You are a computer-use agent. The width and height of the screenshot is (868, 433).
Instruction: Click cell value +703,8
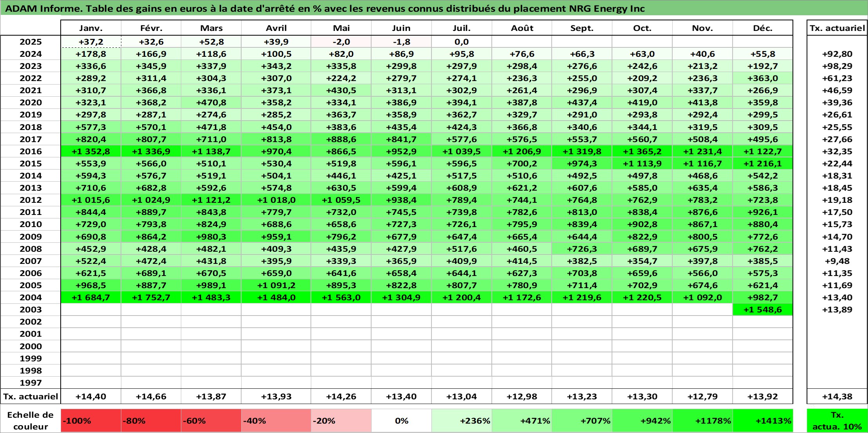click(582, 273)
